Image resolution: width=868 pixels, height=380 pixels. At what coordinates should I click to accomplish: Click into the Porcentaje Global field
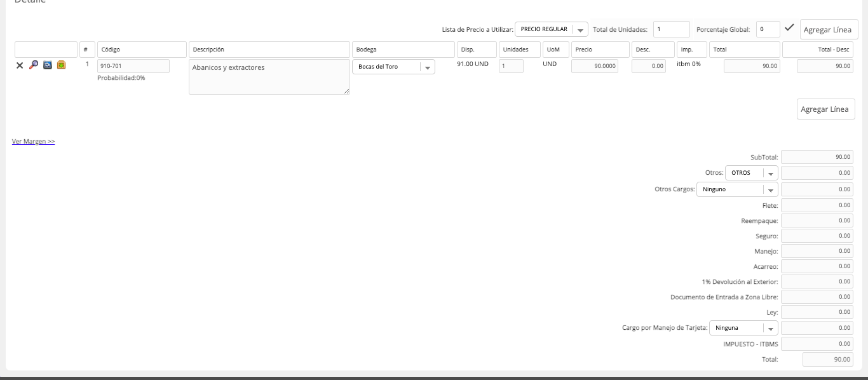coord(769,29)
